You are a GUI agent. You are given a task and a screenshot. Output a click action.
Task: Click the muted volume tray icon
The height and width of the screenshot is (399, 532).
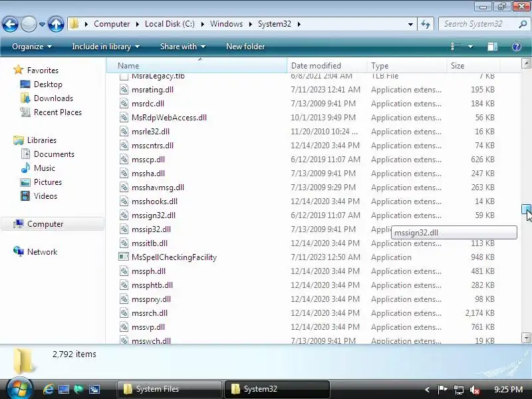475,390
